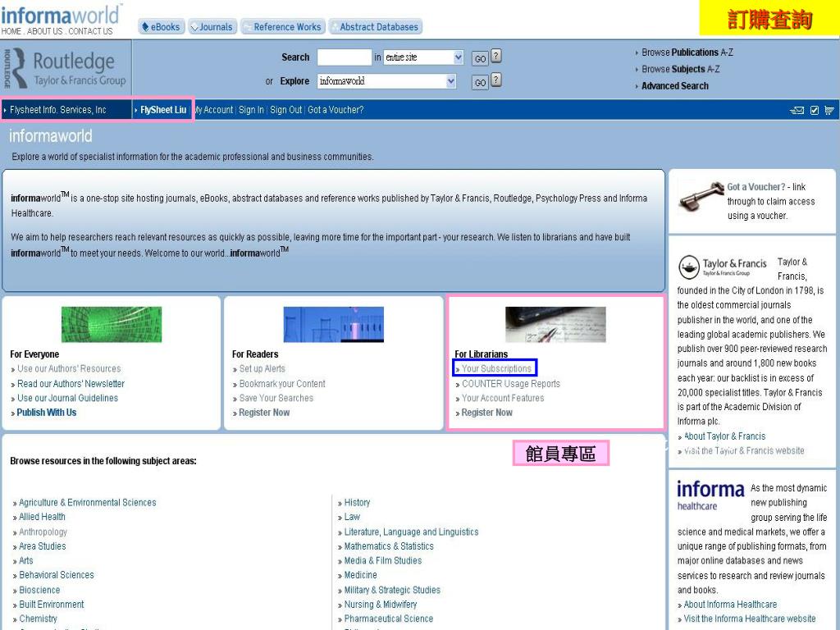Viewport: 840px width, 630px height.
Task: Click the informa healthcare logo
Action: coord(710,495)
